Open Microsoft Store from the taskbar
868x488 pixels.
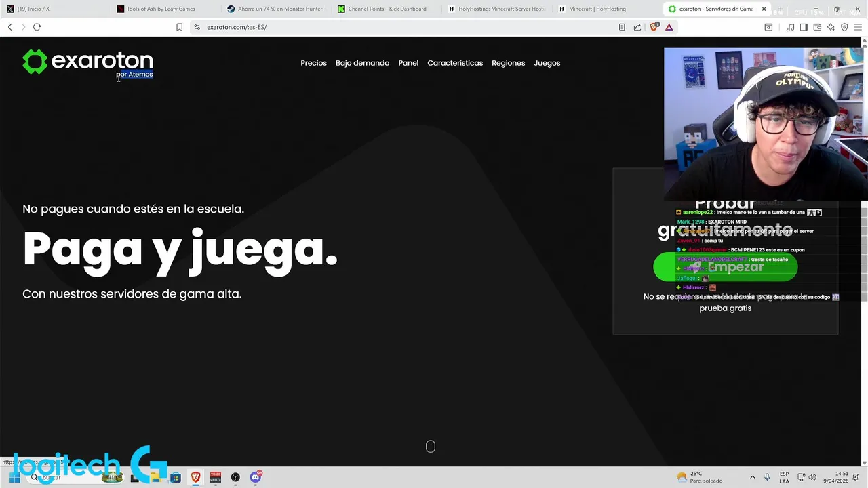pyautogui.click(x=176, y=477)
